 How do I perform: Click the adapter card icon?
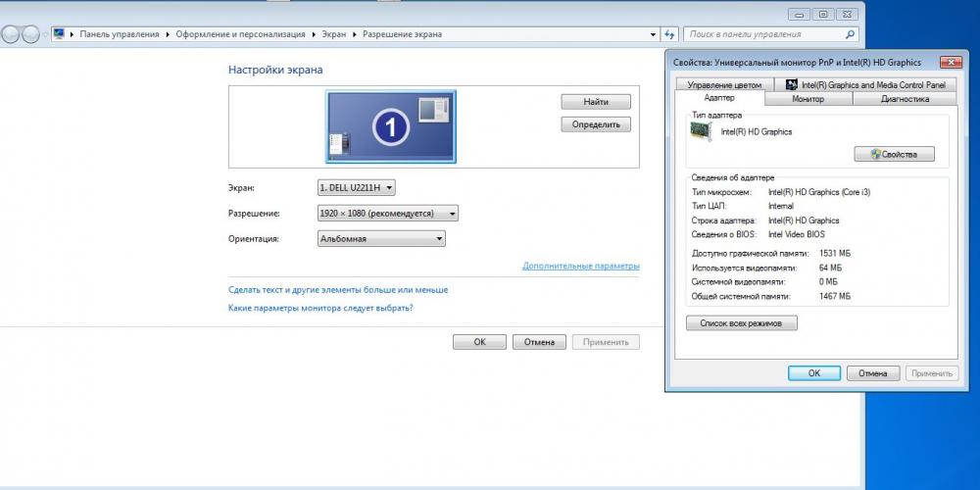point(702,132)
